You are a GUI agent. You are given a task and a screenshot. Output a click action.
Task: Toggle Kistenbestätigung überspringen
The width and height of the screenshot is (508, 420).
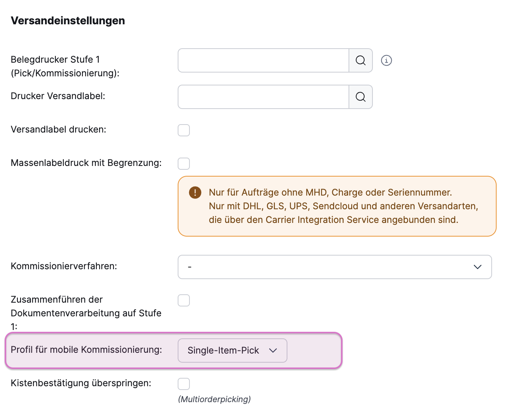click(x=183, y=384)
